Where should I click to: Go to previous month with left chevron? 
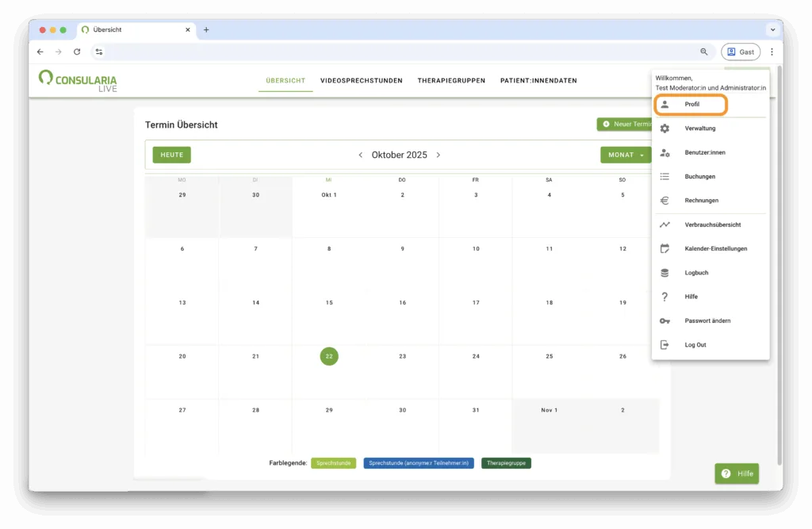pos(361,155)
